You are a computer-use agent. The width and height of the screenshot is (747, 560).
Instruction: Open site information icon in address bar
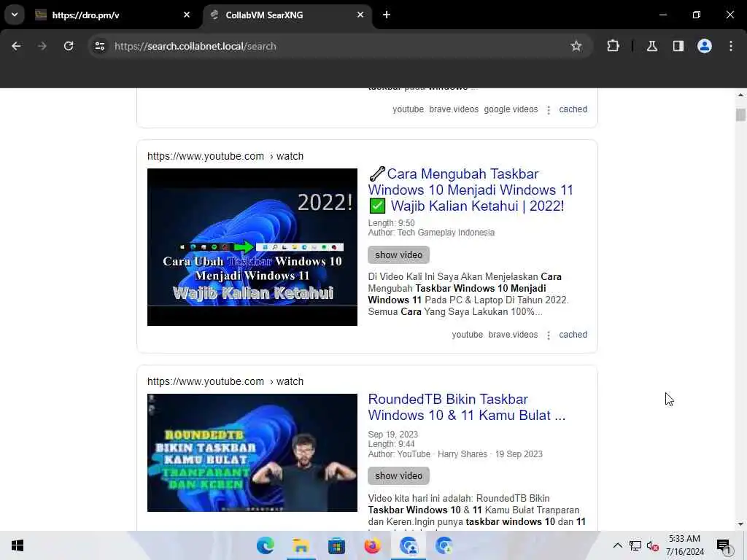99,46
